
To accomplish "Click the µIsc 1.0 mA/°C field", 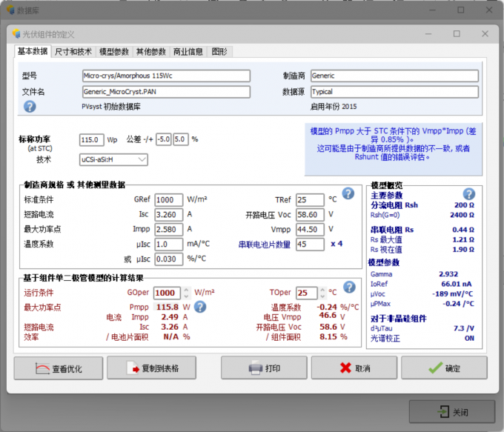I will tap(169, 245).
